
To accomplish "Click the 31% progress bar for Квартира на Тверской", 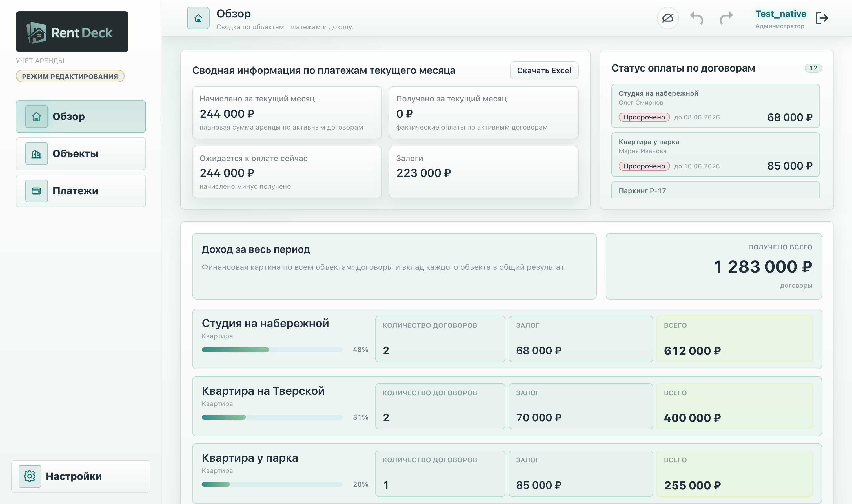I will (272, 417).
